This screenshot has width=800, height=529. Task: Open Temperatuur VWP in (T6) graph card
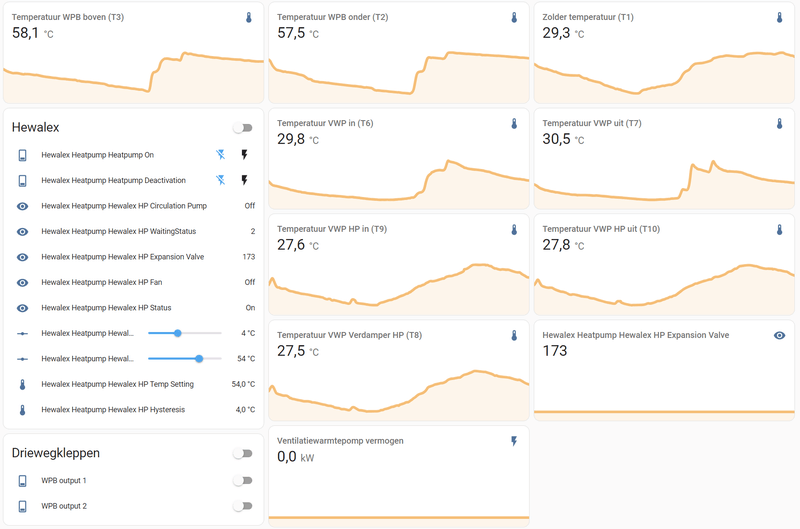399,160
